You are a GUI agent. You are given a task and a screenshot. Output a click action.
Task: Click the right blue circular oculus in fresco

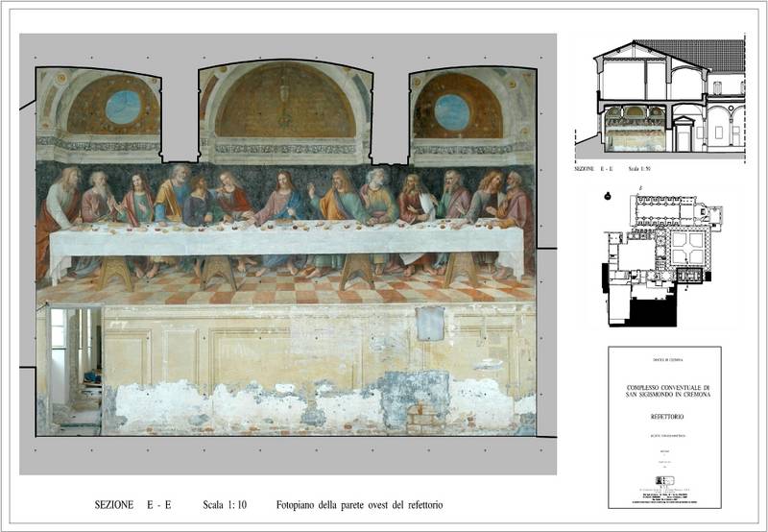452,112
